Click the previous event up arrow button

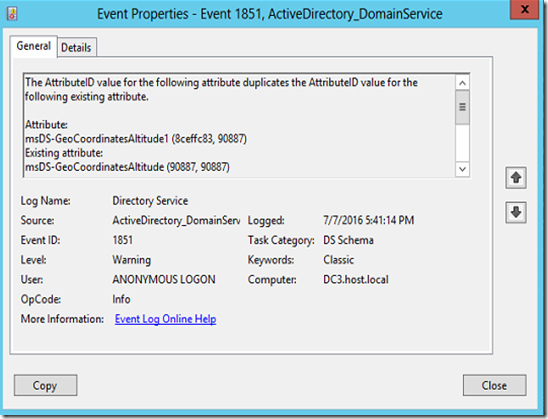[x=516, y=178]
